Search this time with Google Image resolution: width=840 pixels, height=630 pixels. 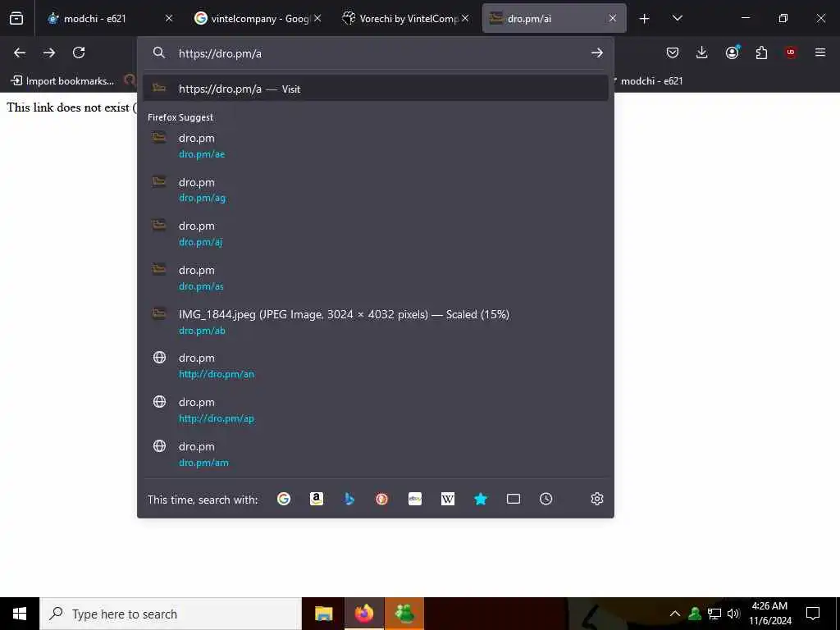tap(284, 500)
